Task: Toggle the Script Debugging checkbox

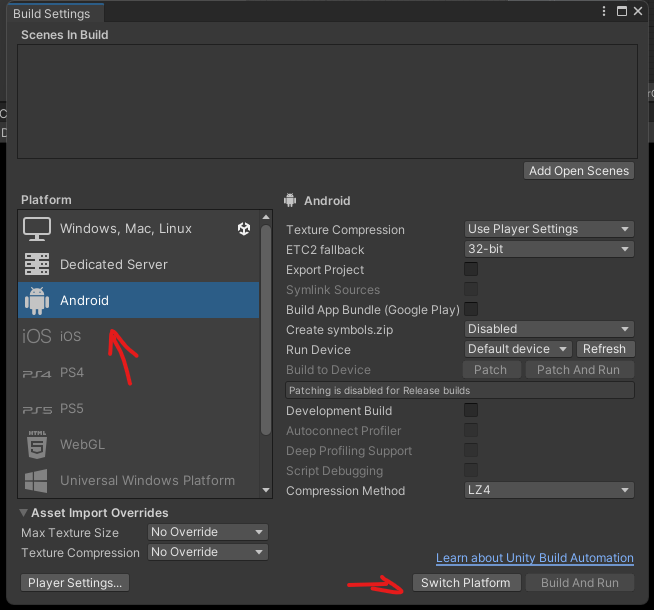Action: click(471, 470)
